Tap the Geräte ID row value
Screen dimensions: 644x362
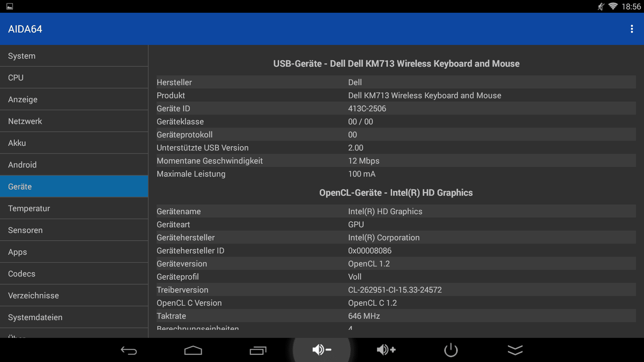[367, 109]
